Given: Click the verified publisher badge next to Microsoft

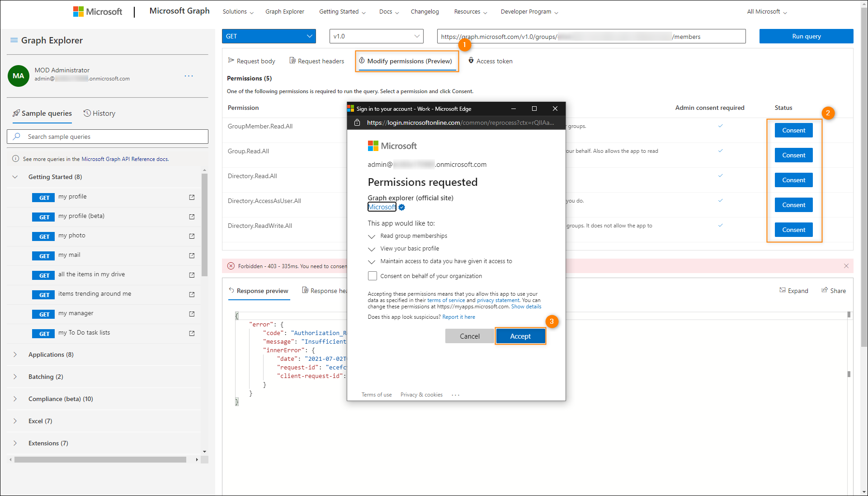Looking at the screenshot, I should (402, 207).
